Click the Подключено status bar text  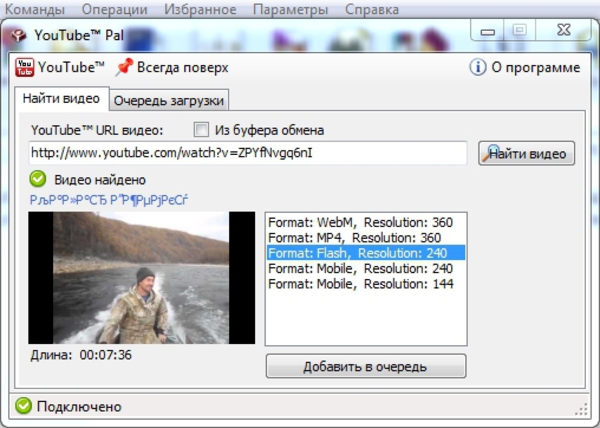(79, 407)
